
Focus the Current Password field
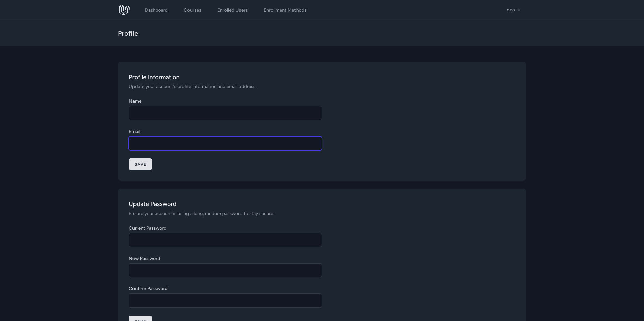pos(225,240)
